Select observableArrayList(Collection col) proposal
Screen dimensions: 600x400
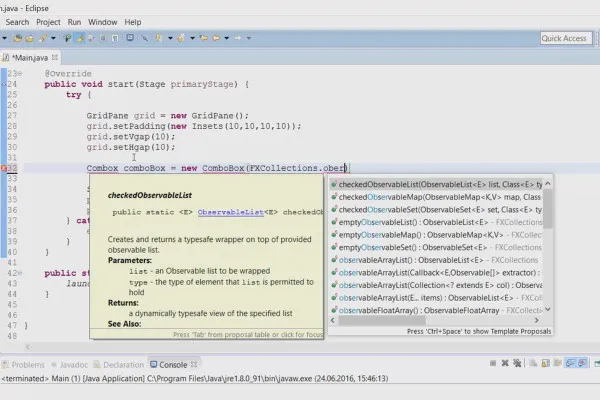436,286
